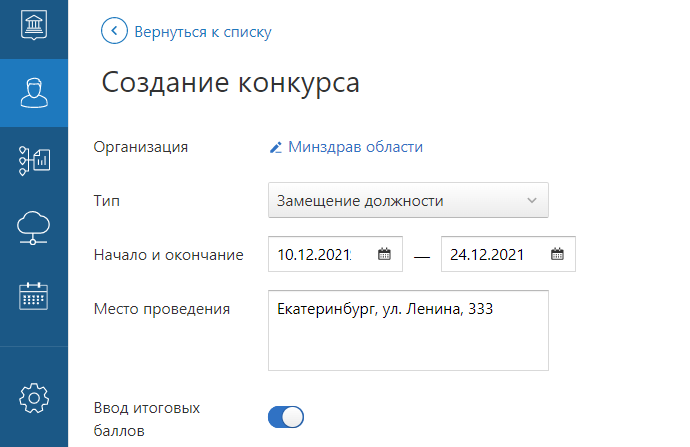This screenshot has width=690, height=447.
Task: Click the start date field 10.12.2021
Action: point(335,254)
